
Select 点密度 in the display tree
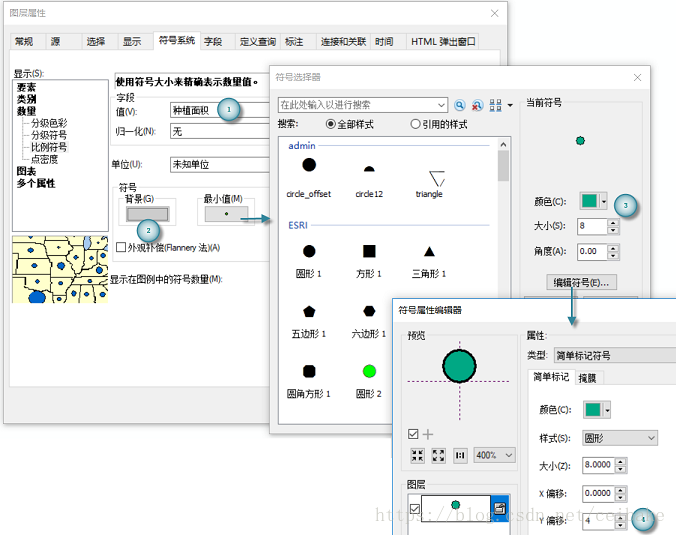44,160
